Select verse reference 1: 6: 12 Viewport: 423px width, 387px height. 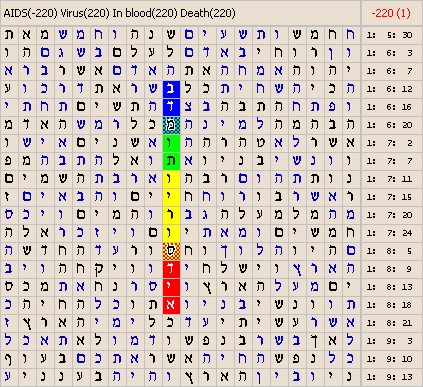point(389,89)
